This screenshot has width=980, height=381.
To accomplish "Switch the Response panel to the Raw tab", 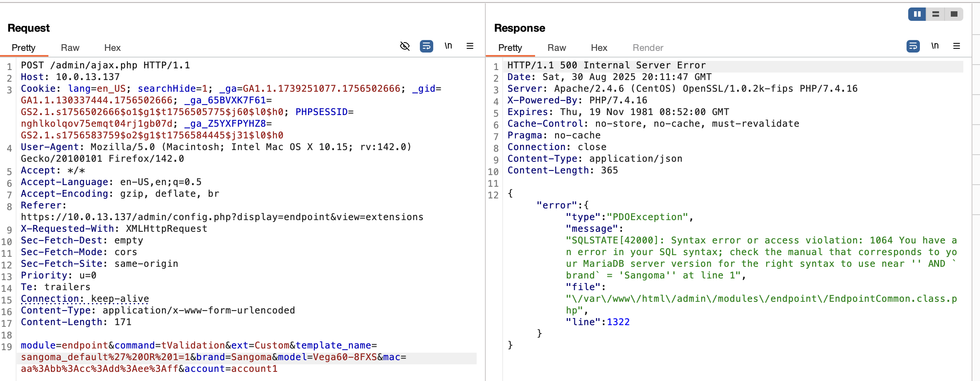I will pyautogui.click(x=556, y=48).
